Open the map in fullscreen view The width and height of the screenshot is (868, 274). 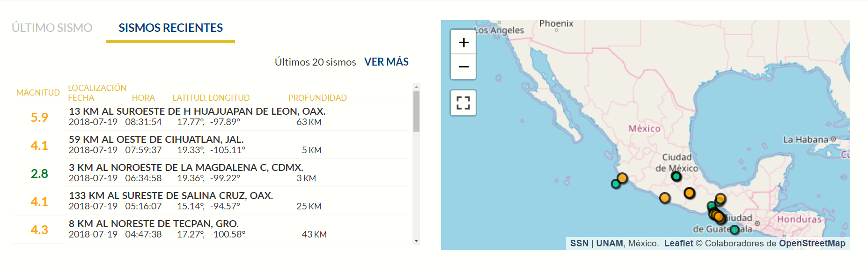coord(463,103)
